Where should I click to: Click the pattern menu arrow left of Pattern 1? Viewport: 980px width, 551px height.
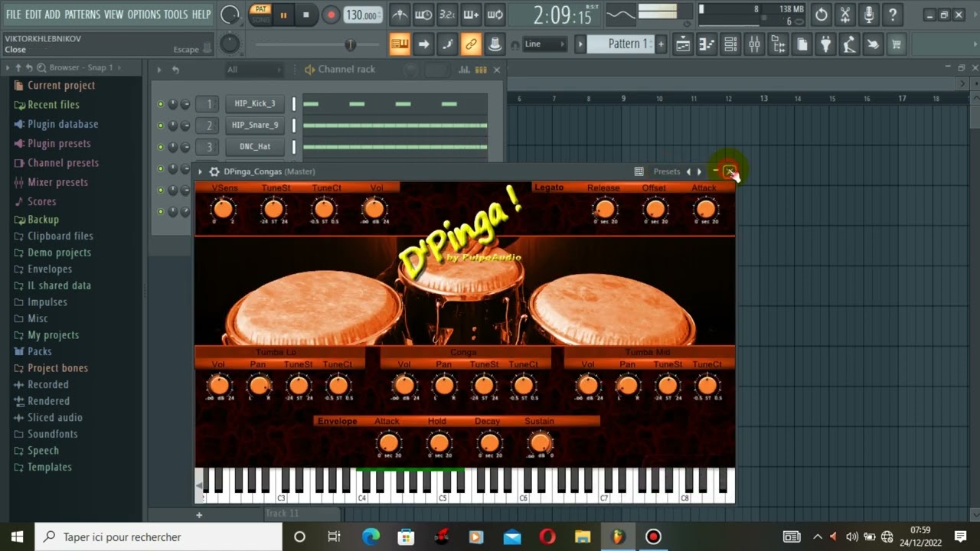click(x=580, y=44)
